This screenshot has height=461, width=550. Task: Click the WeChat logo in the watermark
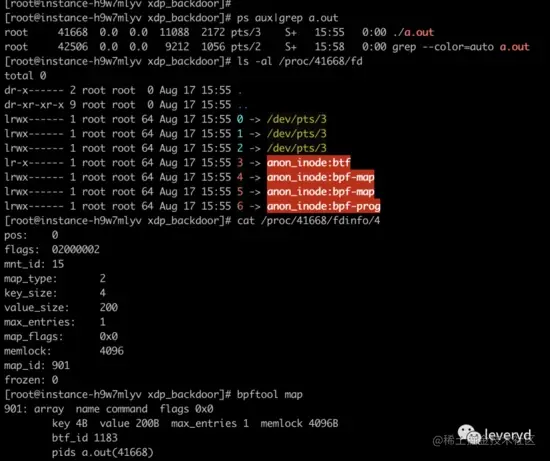coord(469,434)
